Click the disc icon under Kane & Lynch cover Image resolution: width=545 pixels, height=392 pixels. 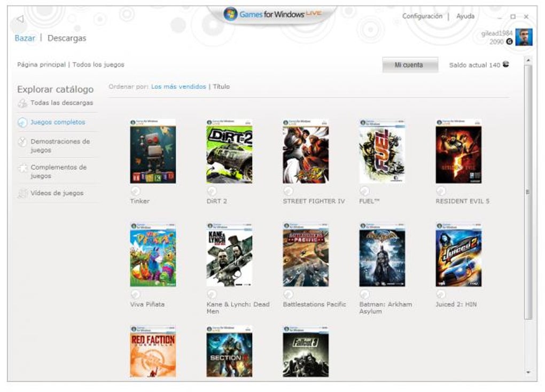click(x=212, y=294)
